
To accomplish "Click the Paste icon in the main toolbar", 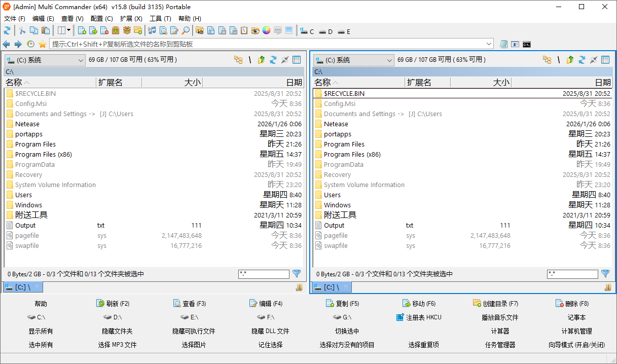I will 45,31.
